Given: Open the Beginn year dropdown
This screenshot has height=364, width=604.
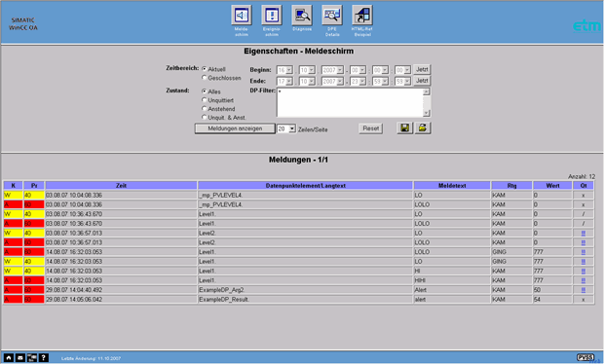Looking at the screenshot, I should [x=333, y=70].
